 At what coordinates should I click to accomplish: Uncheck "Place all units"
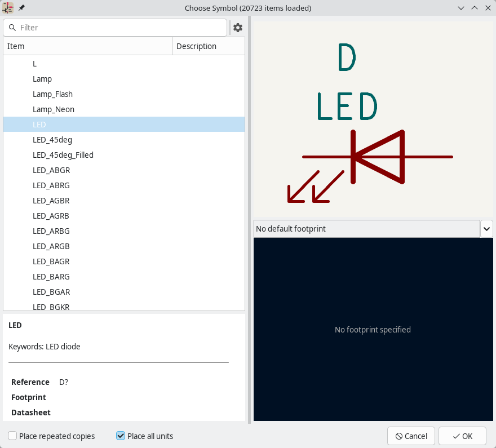pos(120,436)
